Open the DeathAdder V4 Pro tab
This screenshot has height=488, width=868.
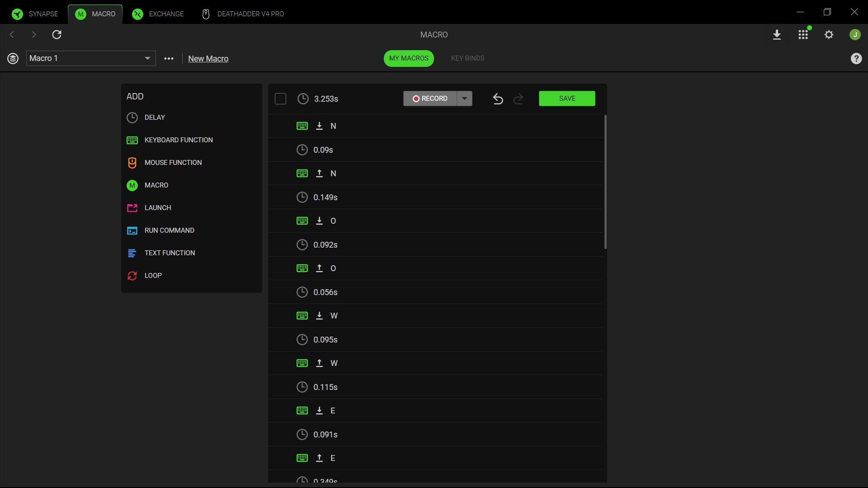(243, 14)
